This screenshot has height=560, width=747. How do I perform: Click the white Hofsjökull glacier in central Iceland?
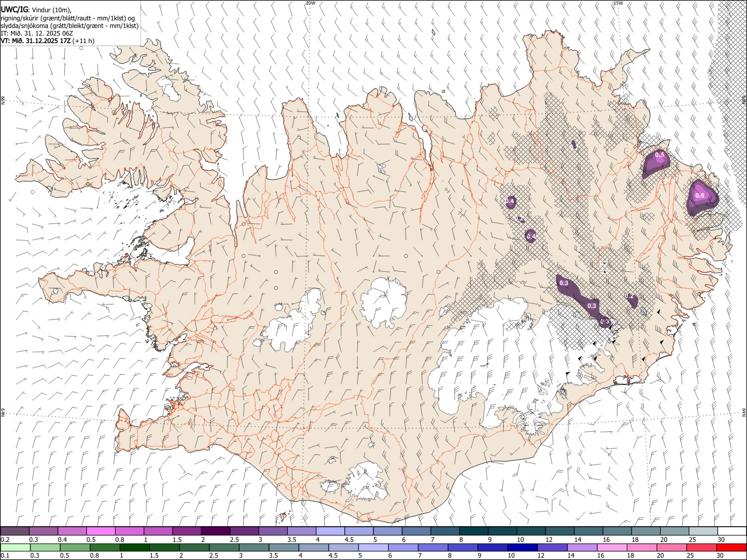[x=383, y=302]
